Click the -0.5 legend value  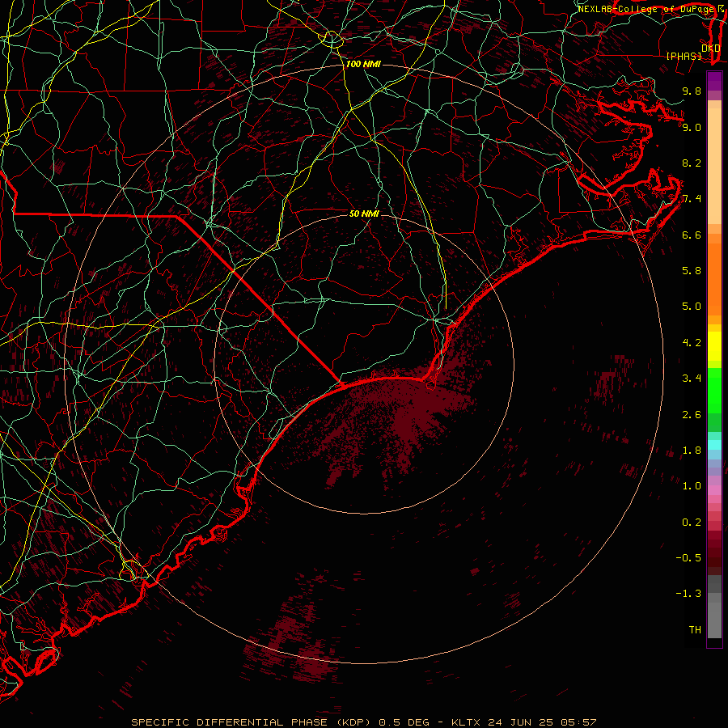[688, 558]
